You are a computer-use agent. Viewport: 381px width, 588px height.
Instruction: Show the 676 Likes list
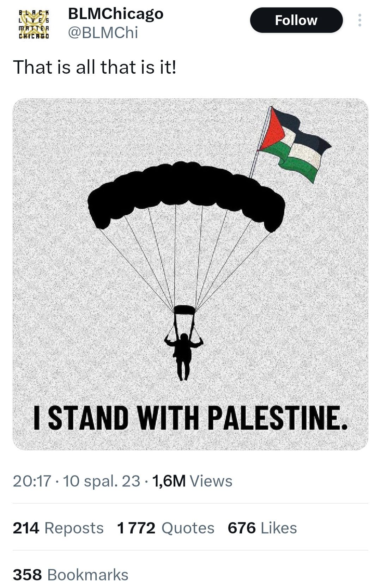point(262,528)
